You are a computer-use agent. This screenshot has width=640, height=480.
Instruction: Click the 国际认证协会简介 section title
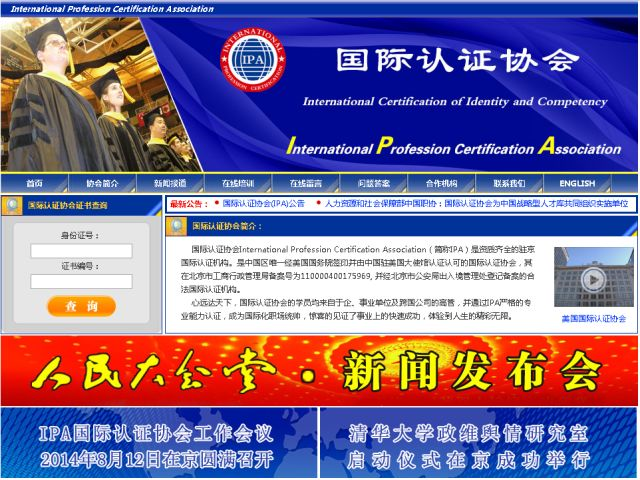pos(227,226)
